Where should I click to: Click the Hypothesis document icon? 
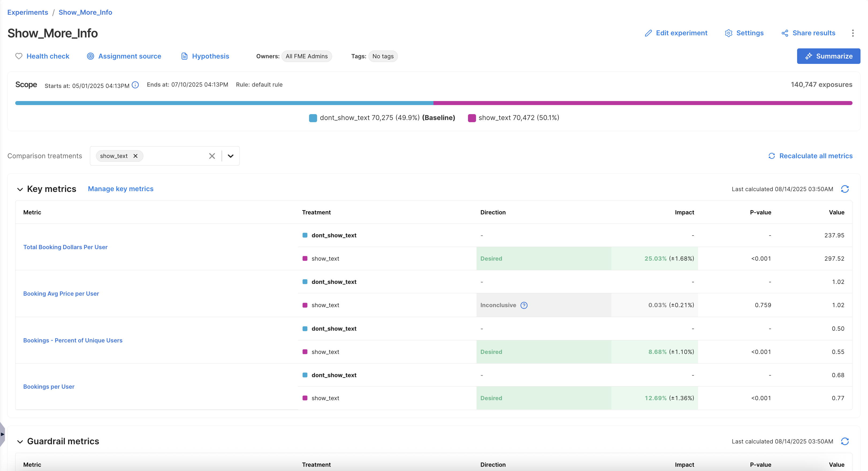[184, 56]
